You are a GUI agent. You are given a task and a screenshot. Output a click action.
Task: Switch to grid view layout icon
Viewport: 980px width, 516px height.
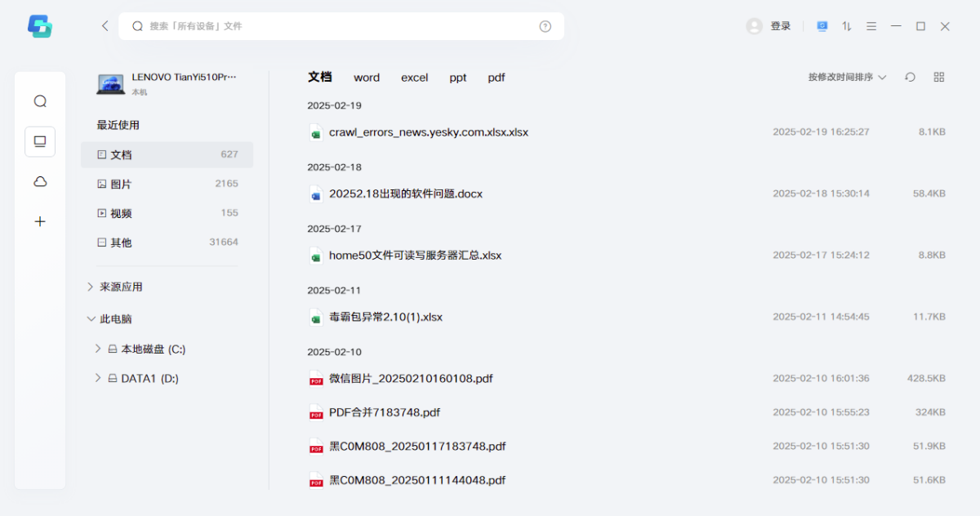(939, 77)
